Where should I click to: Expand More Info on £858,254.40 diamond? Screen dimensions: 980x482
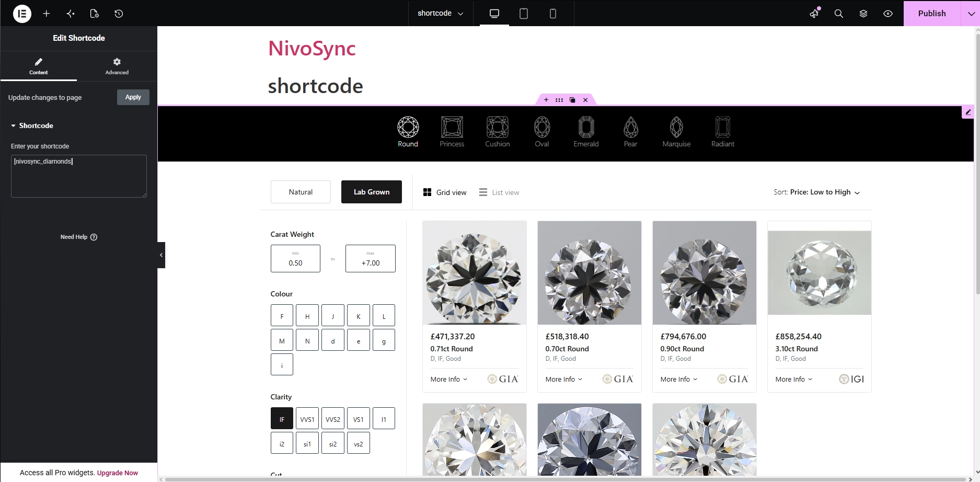(794, 379)
